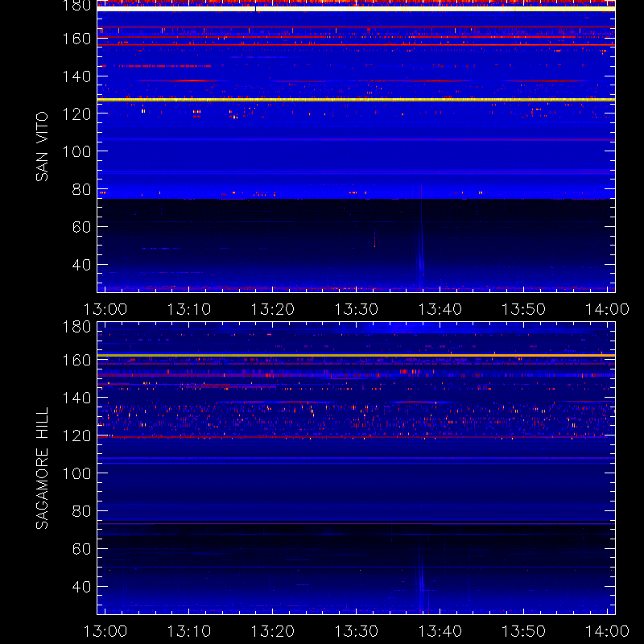Click 13:00 under the Sagamore Hill plot
Screen dimensions: 644x644
pos(105,631)
